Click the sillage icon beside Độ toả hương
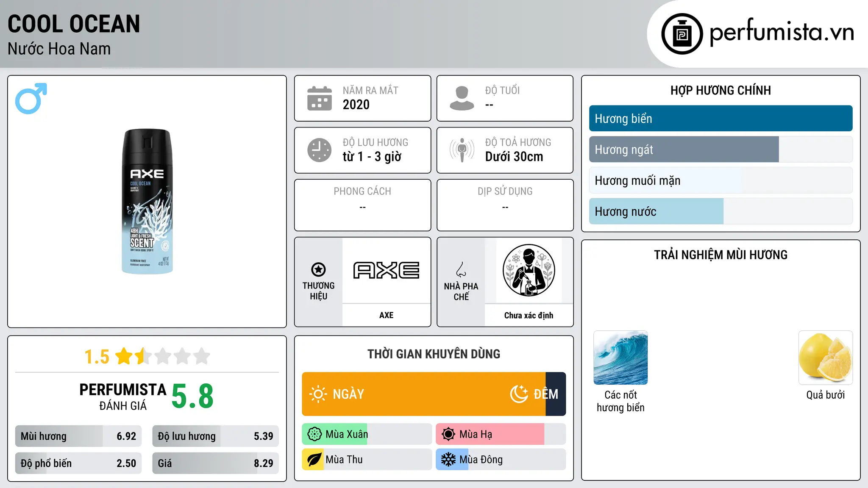The image size is (868, 488). coord(462,150)
